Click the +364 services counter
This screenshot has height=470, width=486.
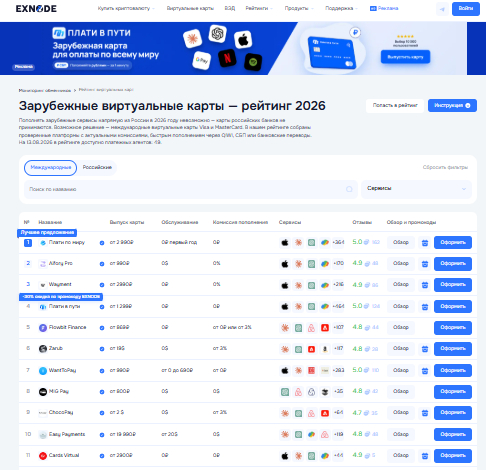click(338, 242)
